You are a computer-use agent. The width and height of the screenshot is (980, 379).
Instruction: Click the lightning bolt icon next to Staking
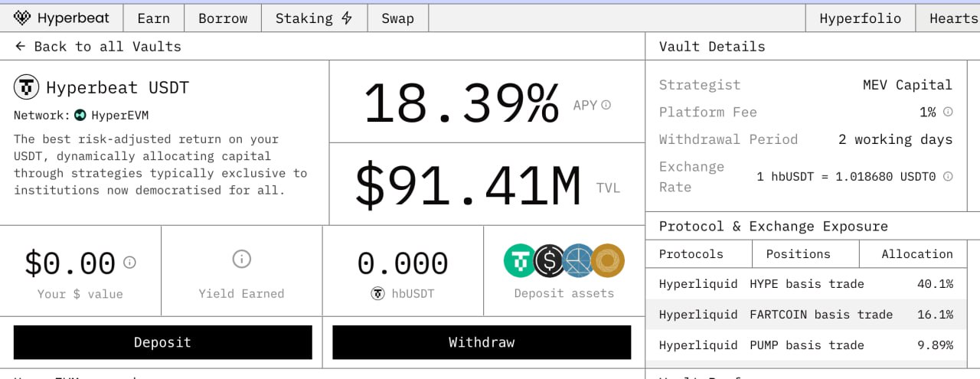347,18
